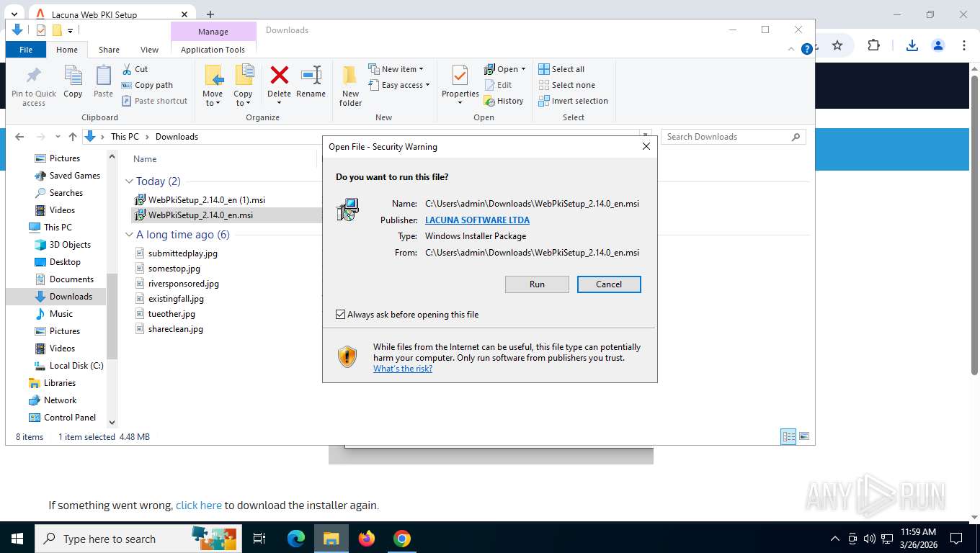Click Task View taskbar icon
980x553 pixels.
coord(259,539)
